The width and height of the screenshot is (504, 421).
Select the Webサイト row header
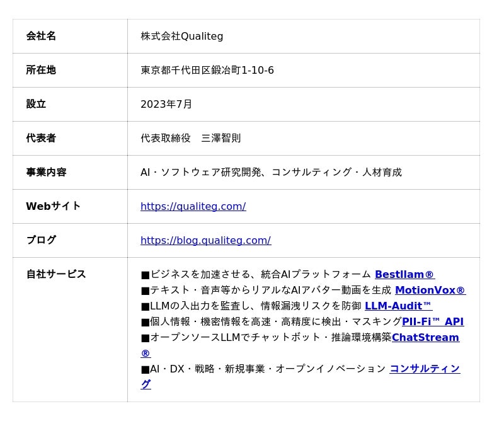(54, 206)
